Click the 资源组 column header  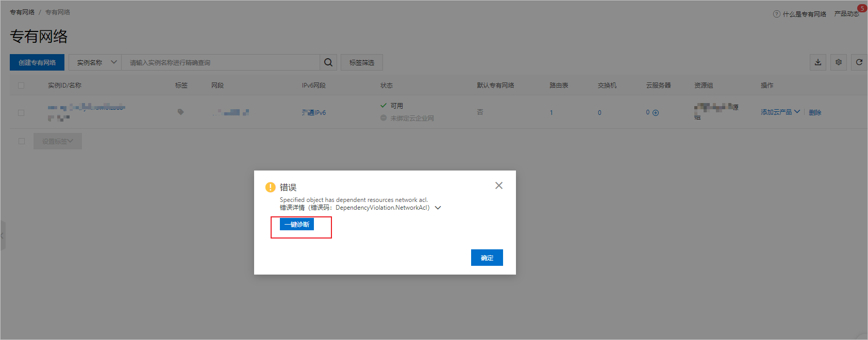(x=704, y=86)
